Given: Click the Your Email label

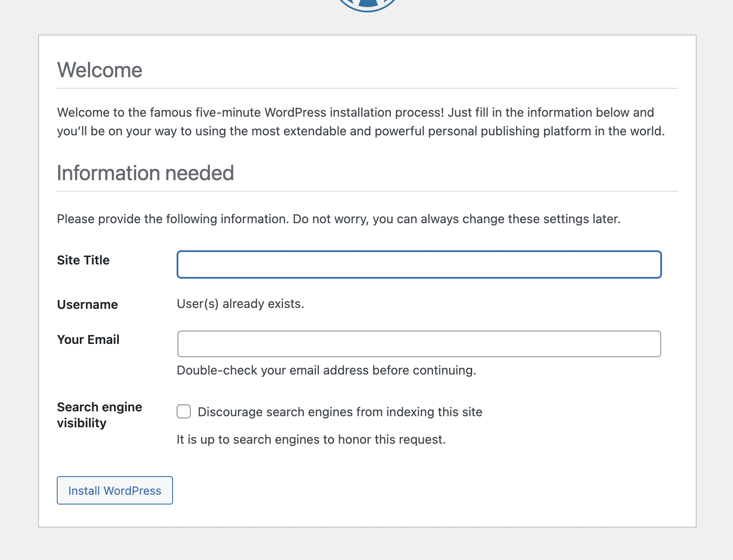Looking at the screenshot, I should (x=88, y=339).
